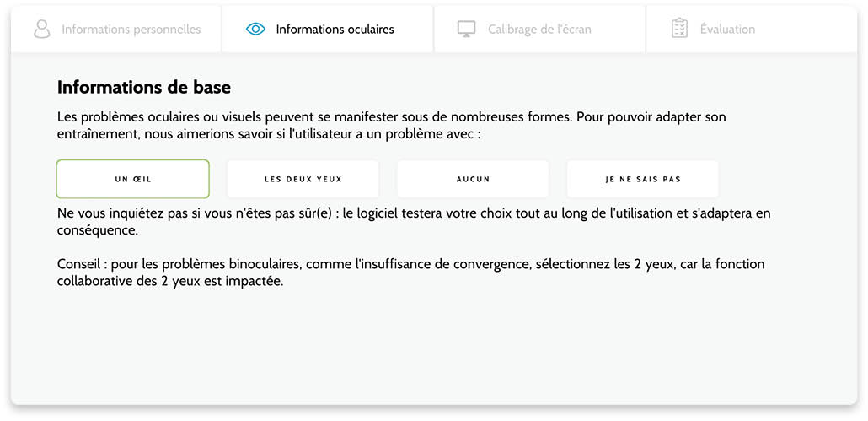Choose the LES DEUX YEUX option
Screen dimensions: 868x421
[x=303, y=179]
